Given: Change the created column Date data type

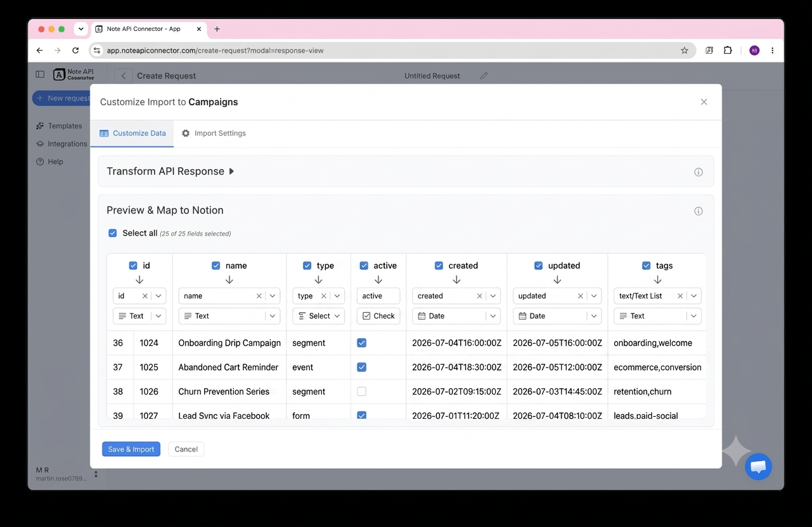Looking at the screenshot, I should [x=456, y=315].
